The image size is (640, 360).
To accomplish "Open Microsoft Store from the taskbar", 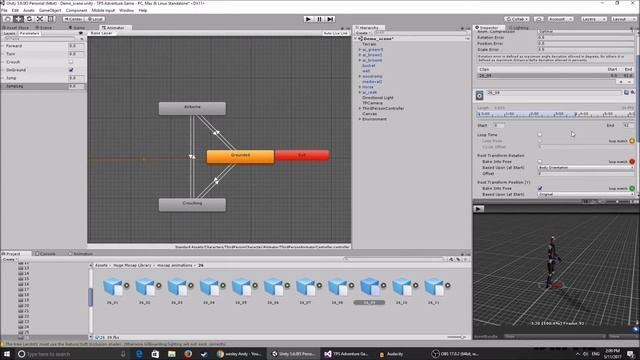I will pos(155,354).
